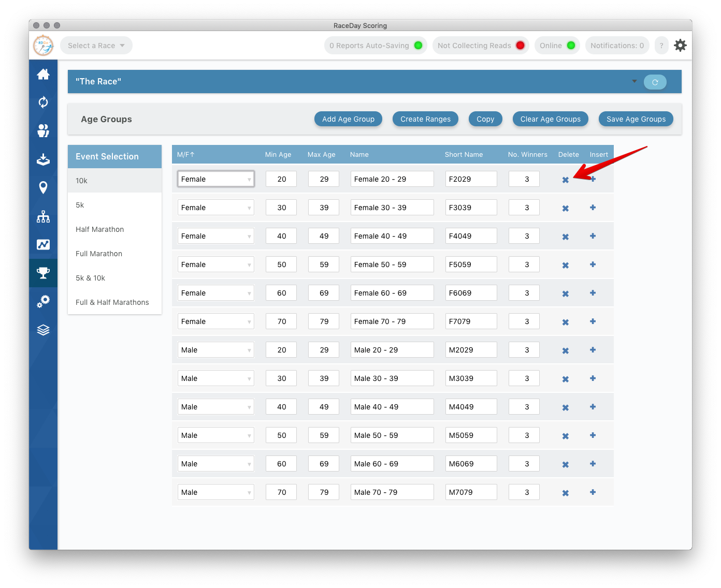The width and height of the screenshot is (721, 588).
Task: Toggle the Not Collecting Reads indicator
Action: pos(481,46)
